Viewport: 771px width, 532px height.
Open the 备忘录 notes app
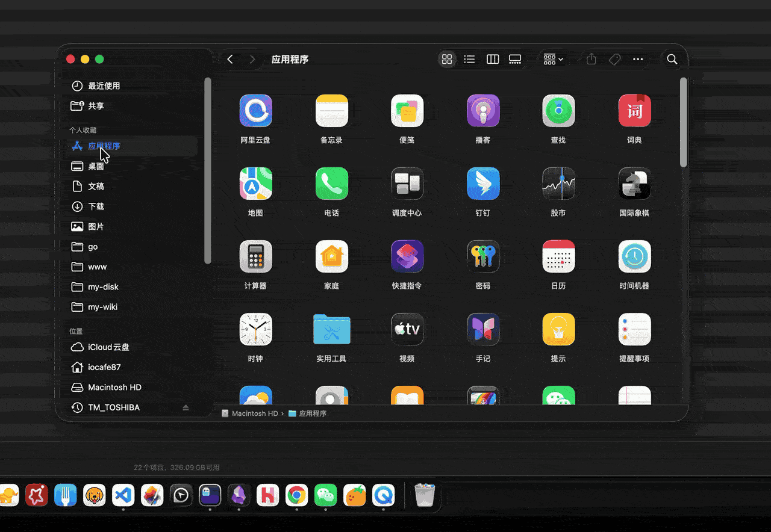click(x=331, y=111)
